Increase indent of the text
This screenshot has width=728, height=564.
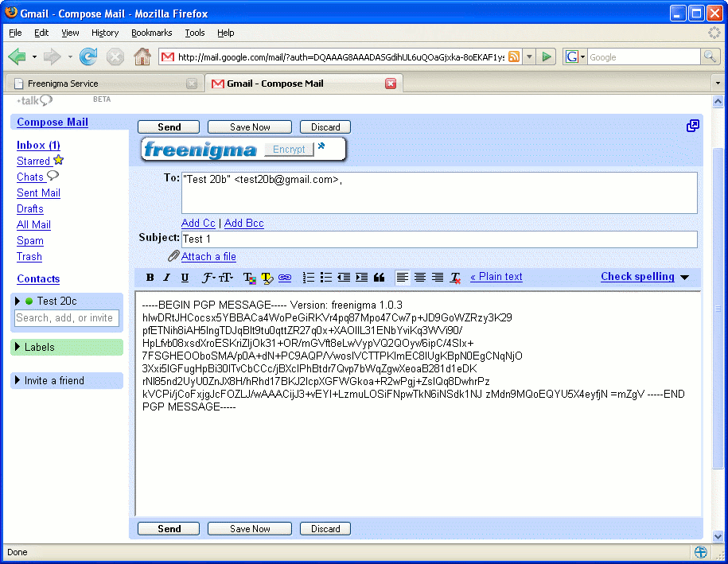point(361,277)
